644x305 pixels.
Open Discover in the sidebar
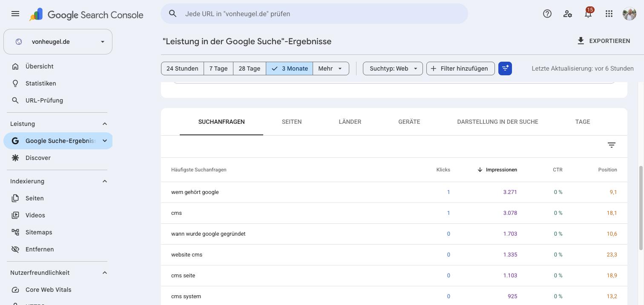58,158
